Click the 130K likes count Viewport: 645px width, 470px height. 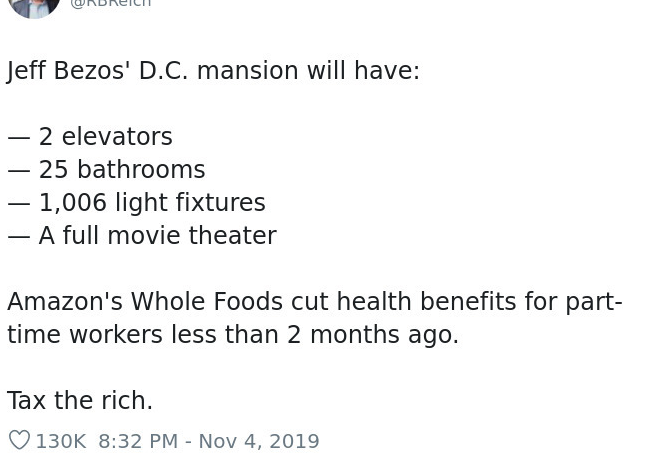coord(61,441)
